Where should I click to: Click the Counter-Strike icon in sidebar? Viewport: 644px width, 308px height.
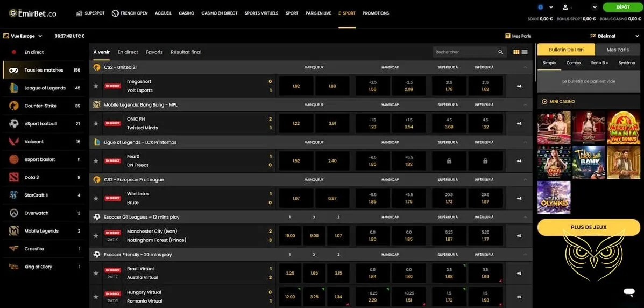(x=13, y=106)
